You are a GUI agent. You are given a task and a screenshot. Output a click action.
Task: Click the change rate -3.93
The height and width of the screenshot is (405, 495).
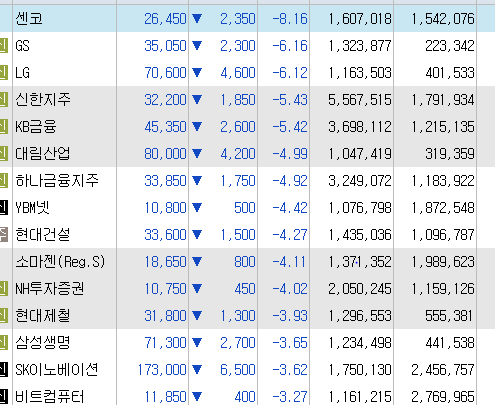[290, 316]
